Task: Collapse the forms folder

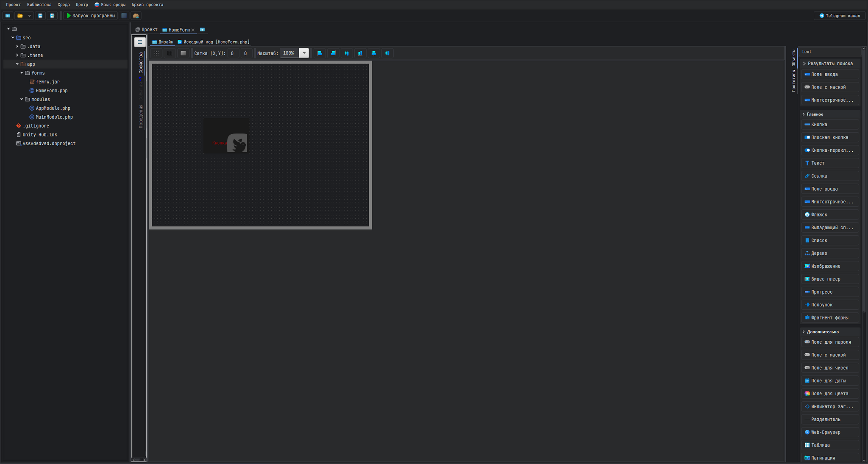Action: [22, 73]
